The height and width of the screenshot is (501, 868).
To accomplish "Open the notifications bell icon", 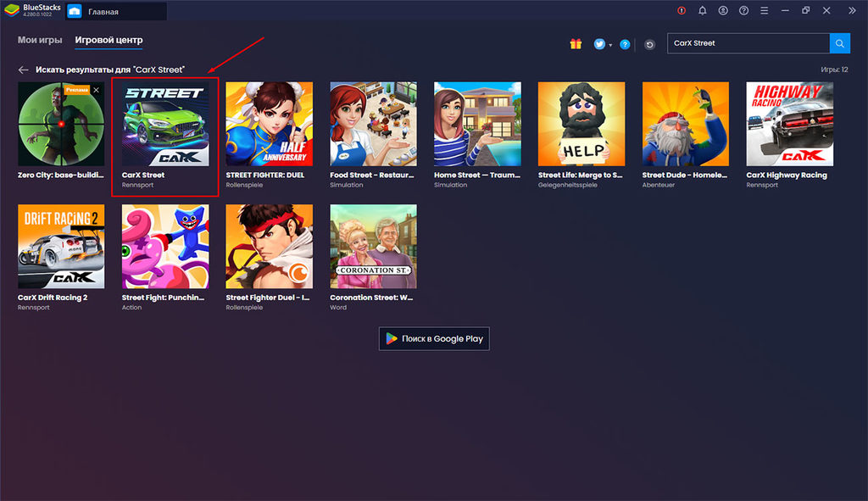I will [702, 10].
